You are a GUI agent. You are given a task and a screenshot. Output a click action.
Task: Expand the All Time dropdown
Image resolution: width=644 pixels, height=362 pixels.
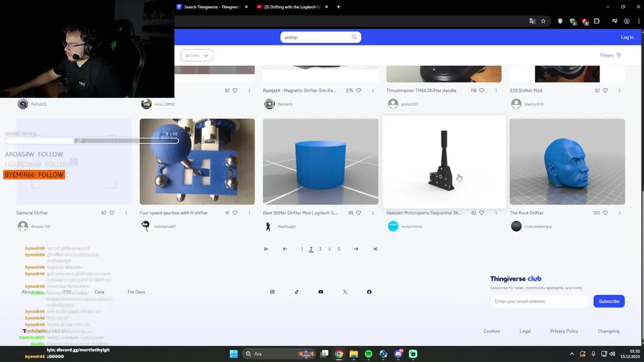[197, 55]
